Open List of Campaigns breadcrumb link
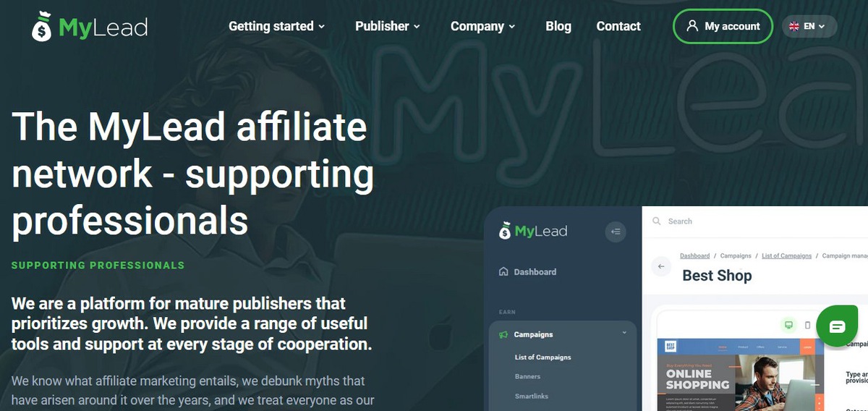 (786, 256)
